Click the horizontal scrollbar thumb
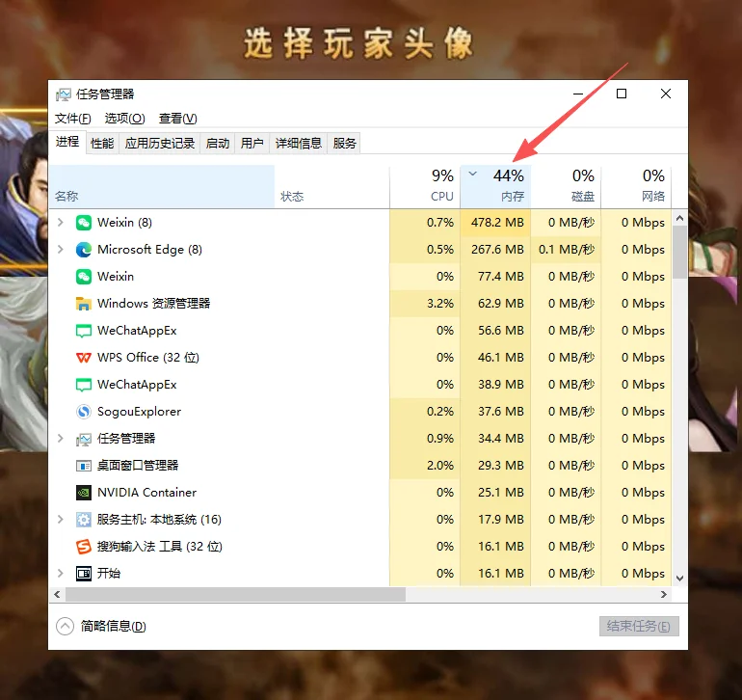 (235, 594)
